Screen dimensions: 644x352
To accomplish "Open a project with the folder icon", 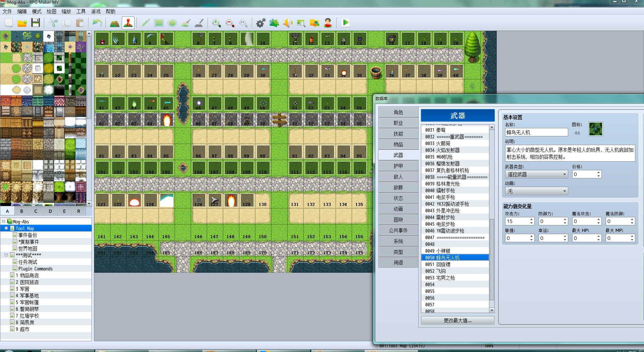I will tap(22, 23).
